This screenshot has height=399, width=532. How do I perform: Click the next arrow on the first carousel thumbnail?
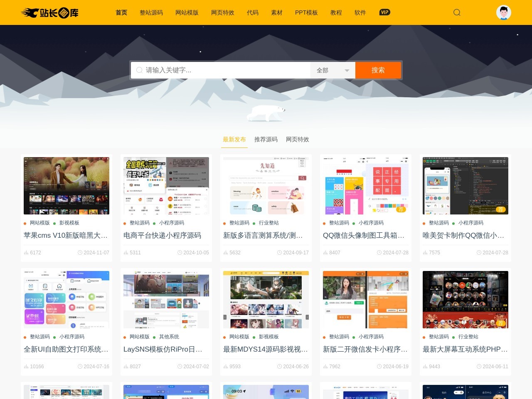coord(106,186)
